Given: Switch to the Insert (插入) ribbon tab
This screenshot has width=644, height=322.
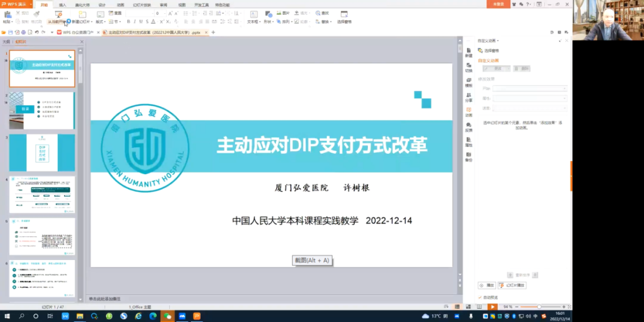Looking at the screenshot, I should pos(63,5).
